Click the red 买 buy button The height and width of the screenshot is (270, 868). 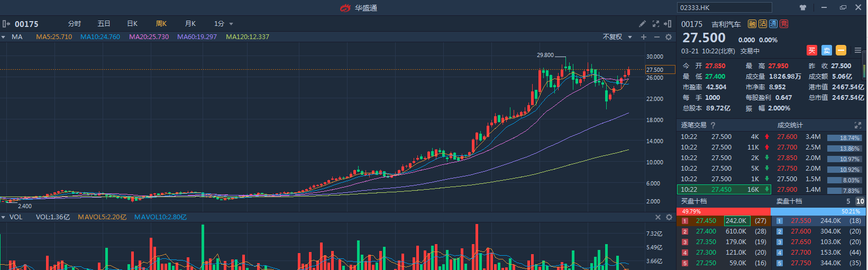[812, 50]
